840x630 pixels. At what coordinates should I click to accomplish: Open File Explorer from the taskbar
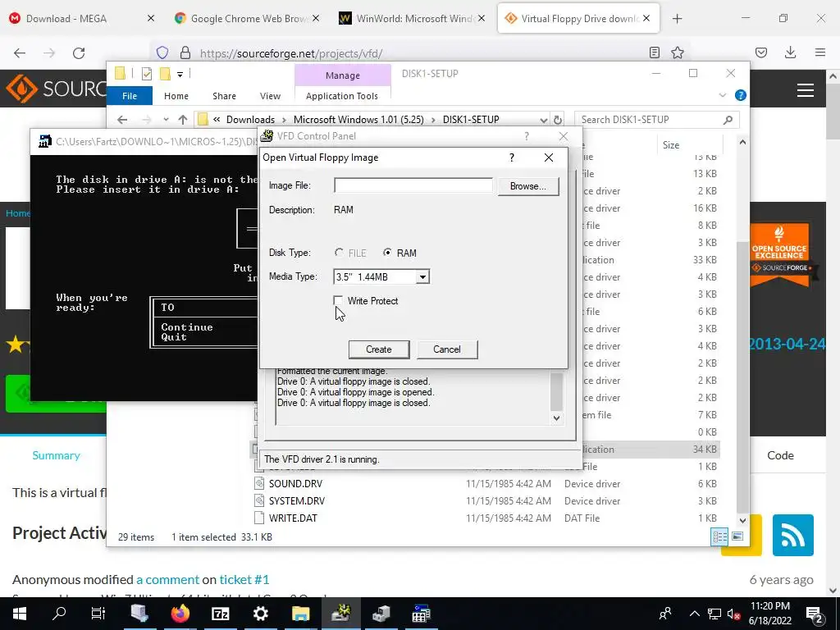[x=300, y=614]
